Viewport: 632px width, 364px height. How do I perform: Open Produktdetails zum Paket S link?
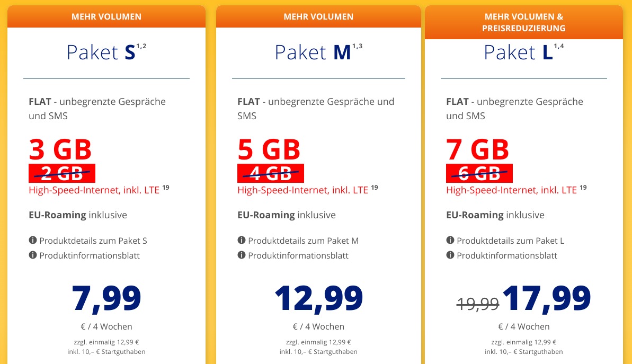click(x=93, y=241)
